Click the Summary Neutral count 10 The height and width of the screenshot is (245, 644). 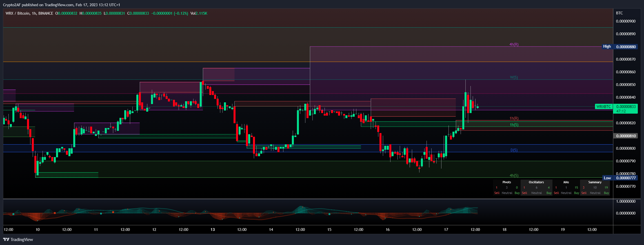click(x=595, y=187)
